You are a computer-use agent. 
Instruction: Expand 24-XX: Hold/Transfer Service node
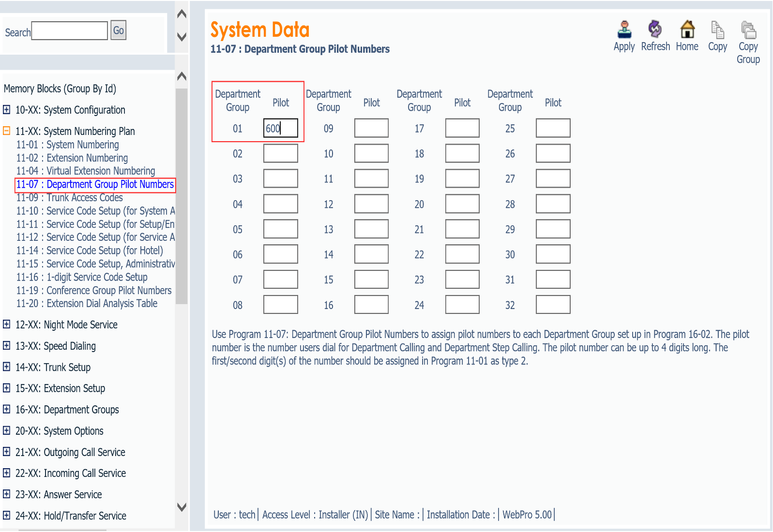point(7,515)
